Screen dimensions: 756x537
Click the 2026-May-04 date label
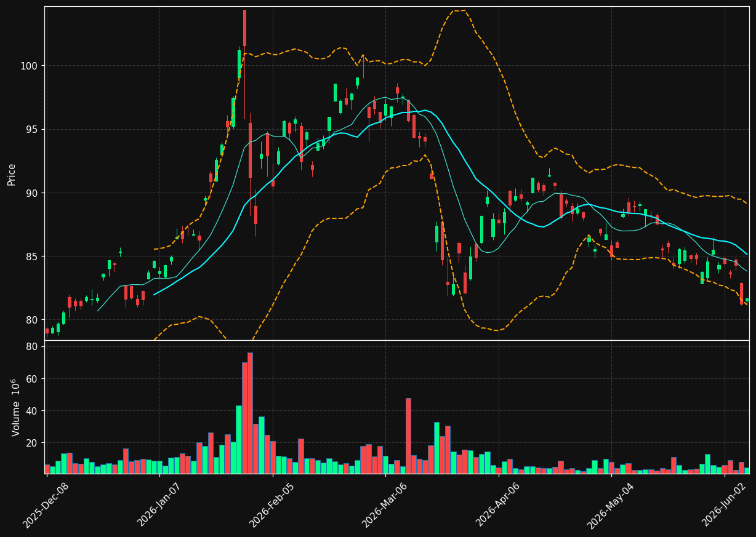click(611, 504)
